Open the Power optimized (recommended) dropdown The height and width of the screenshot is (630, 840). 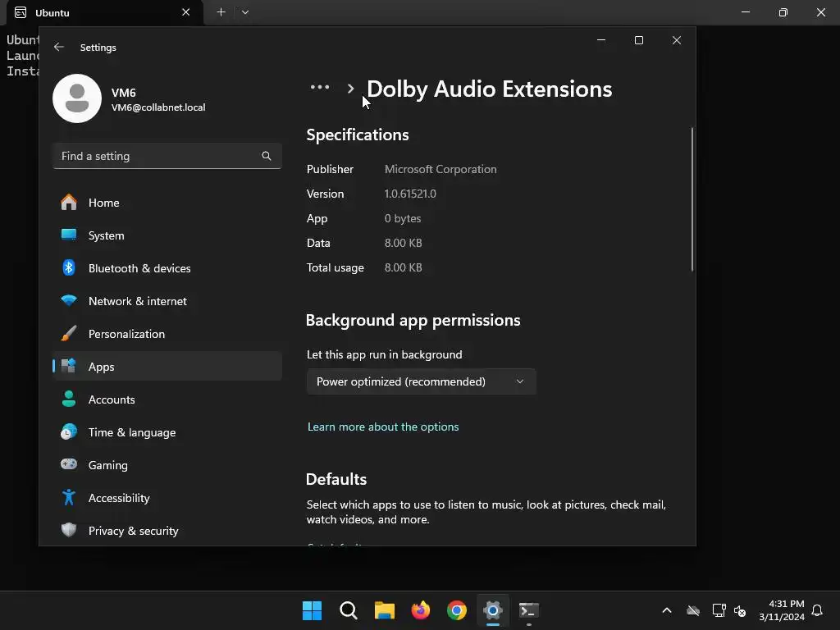click(421, 381)
